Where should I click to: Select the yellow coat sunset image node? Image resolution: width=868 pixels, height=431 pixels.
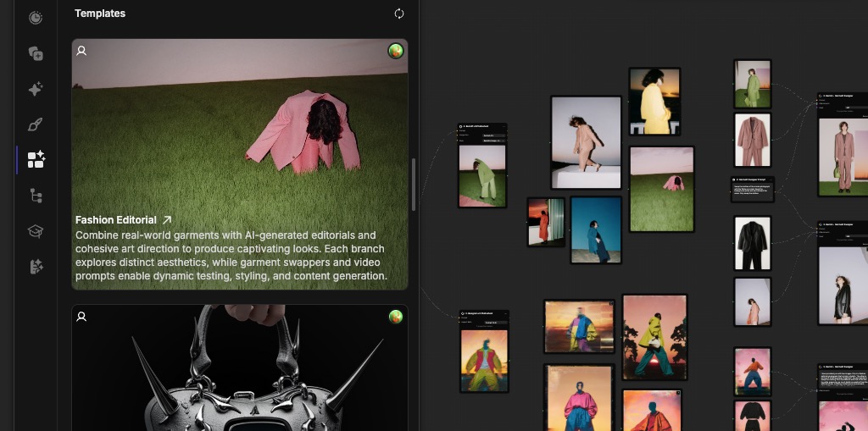(x=654, y=102)
